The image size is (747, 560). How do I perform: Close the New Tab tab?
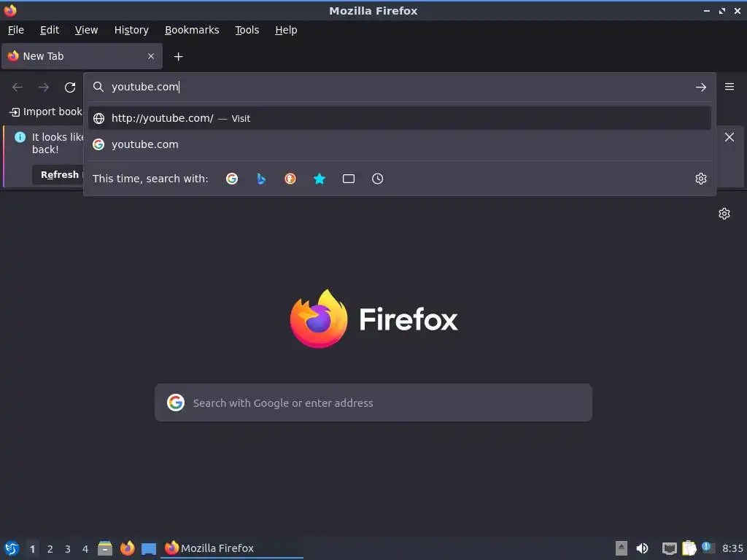[151, 56]
